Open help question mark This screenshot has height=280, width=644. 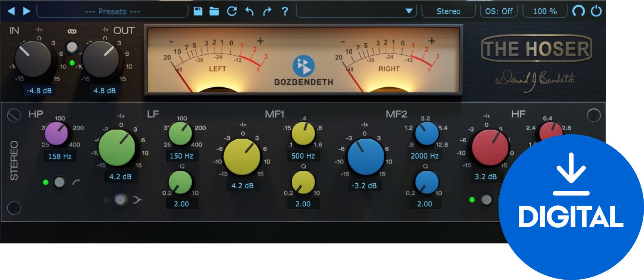click(x=285, y=11)
